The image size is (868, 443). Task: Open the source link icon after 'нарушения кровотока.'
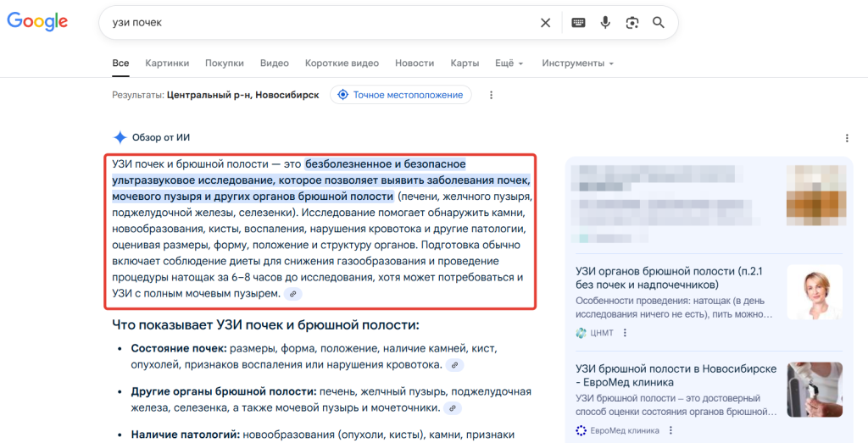point(455,365)
